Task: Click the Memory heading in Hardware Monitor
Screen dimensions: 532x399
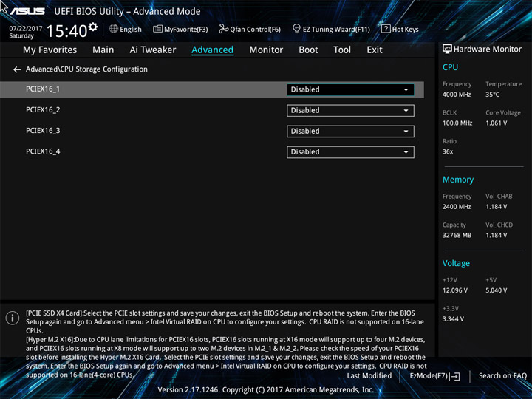Action: coord(458,180)
